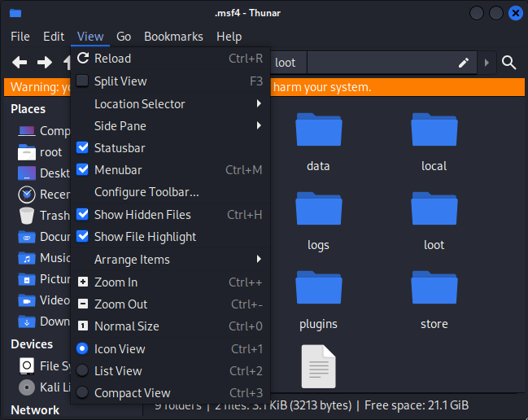Click the search magnifier icon

click(x=508, y=63)
